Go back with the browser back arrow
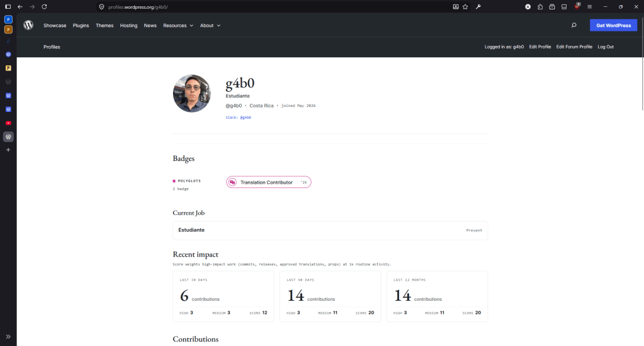 [20, 6]
